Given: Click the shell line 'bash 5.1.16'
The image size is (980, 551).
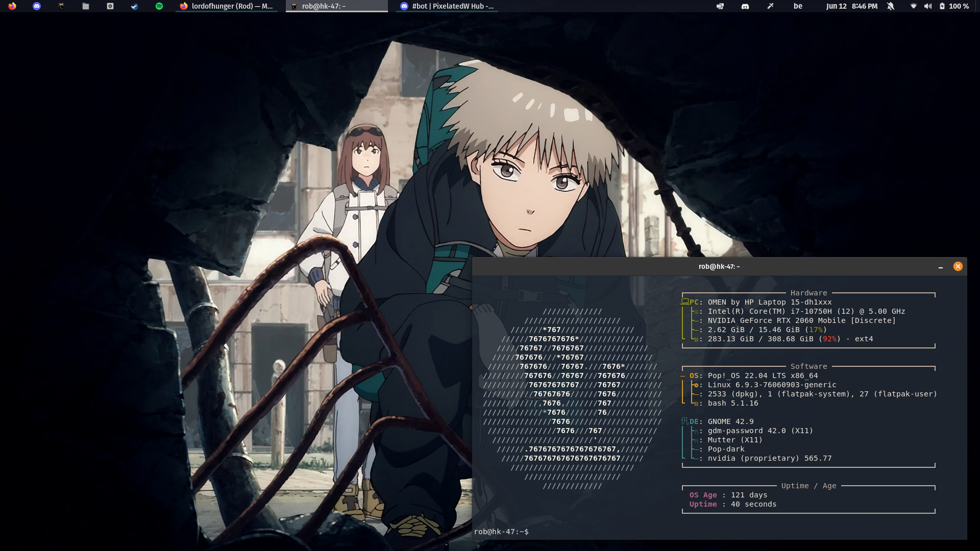Looking at the screenshot, I should pos(733,403).
